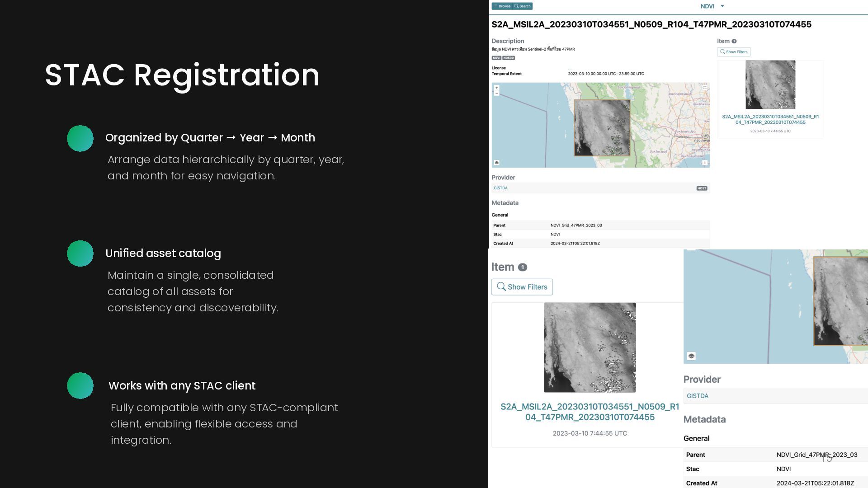Enter fullscreen on the small map
This screenshot has width=868, height=488.
(x=704, y=88)
